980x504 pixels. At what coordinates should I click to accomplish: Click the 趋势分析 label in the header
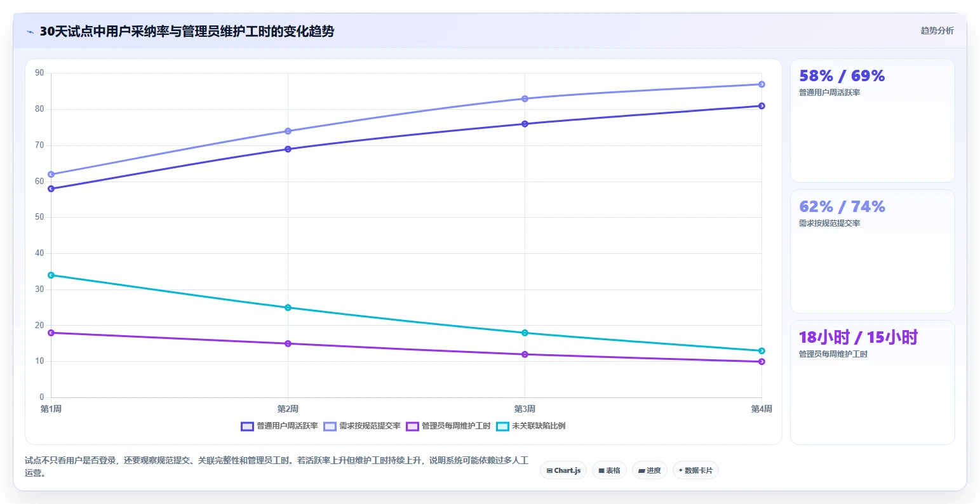pyautogui.click(x=937, y=30)
